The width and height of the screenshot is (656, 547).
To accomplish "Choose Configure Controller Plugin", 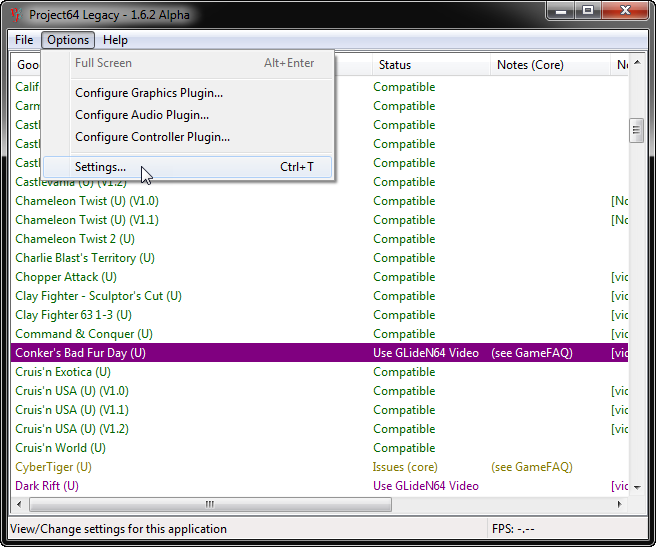I will (188, 137).
